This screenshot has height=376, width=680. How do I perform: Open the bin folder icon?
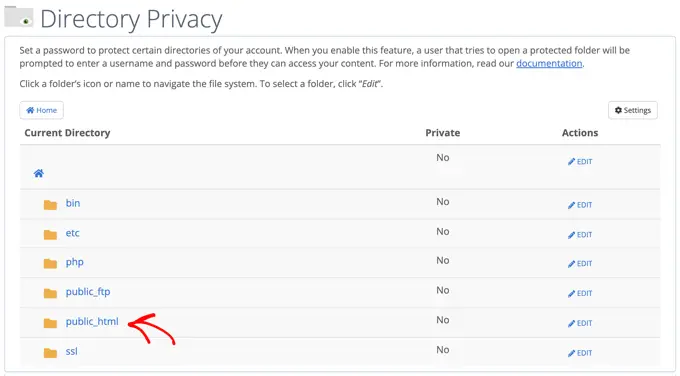tap(50, 205)
